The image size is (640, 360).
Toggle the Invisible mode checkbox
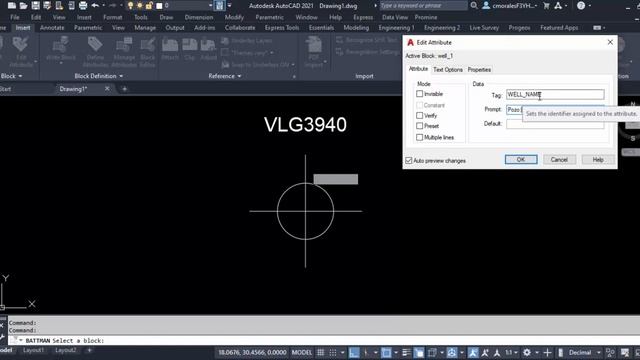pos(419,94)
